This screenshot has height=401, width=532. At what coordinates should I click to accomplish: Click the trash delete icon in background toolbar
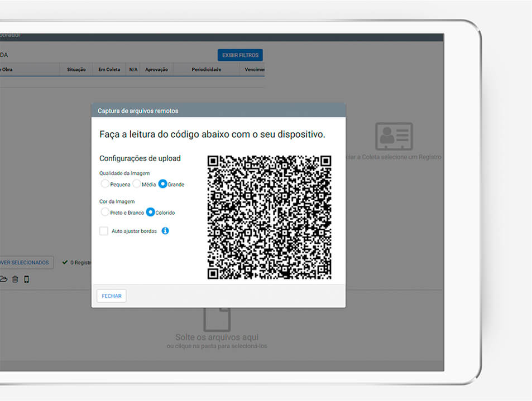[x=15, y=279]
